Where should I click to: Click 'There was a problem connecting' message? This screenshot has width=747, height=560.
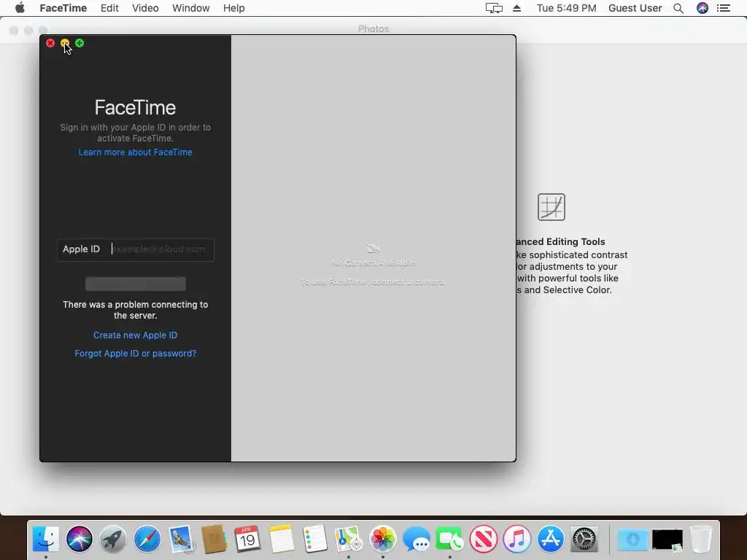click(x=135, y=310)
